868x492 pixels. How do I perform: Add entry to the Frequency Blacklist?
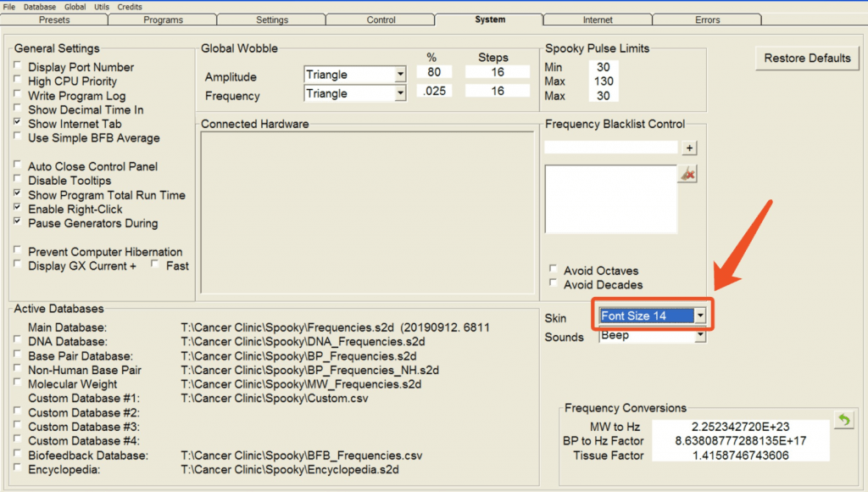689,147
